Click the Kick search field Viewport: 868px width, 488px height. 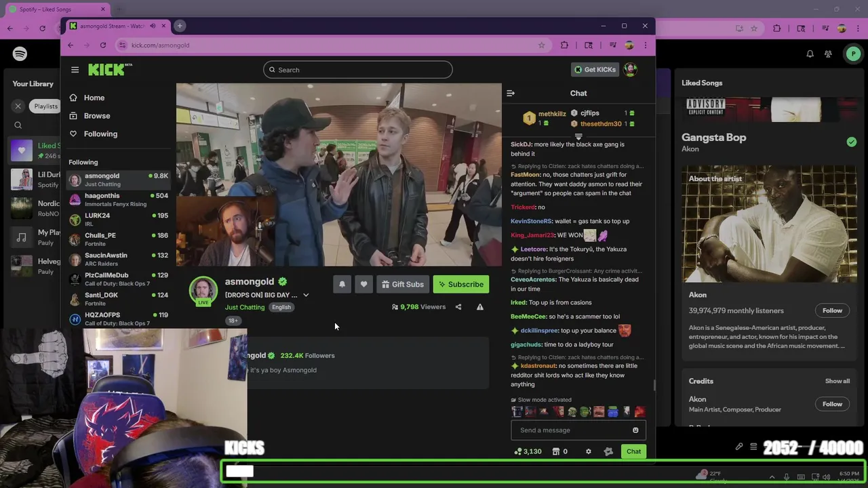pos(358,70)
